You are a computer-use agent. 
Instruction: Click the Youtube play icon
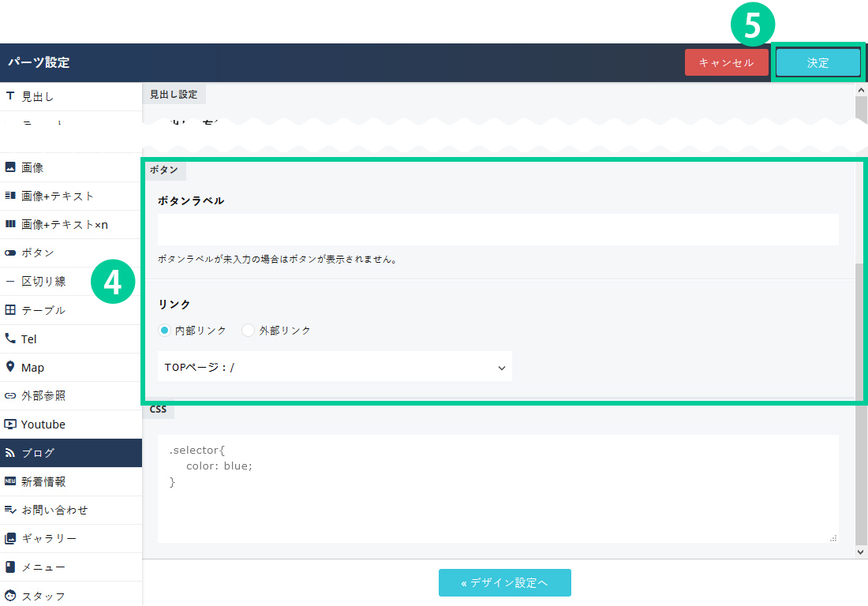point(10,425)
